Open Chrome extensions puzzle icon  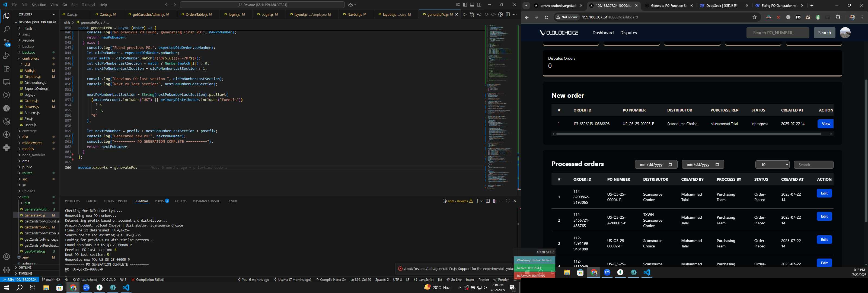pos(838,17)
